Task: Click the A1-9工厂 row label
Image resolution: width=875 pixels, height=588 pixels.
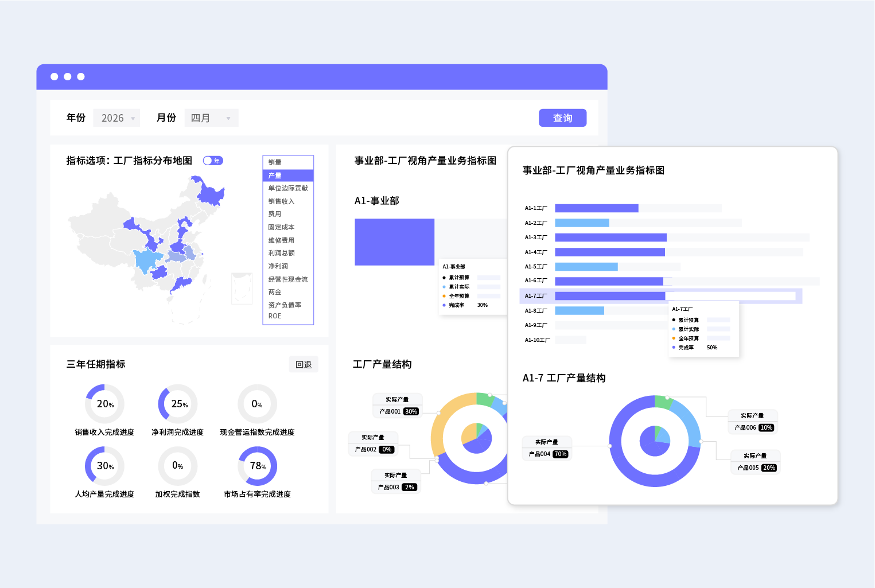Action: [536, 325]
